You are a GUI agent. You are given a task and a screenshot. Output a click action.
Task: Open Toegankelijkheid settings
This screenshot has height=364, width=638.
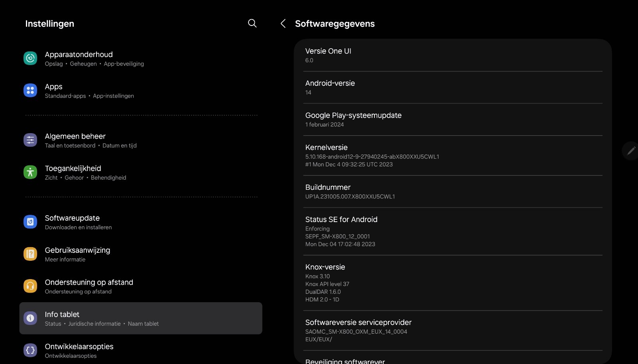tap(141, 172)
